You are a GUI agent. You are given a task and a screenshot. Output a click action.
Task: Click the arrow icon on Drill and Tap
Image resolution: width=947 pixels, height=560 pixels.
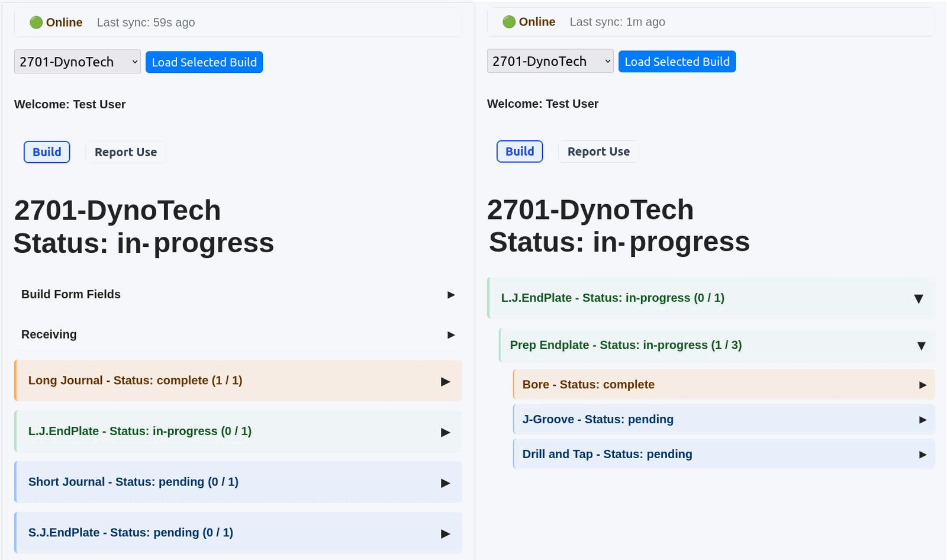tap(922, 455)
